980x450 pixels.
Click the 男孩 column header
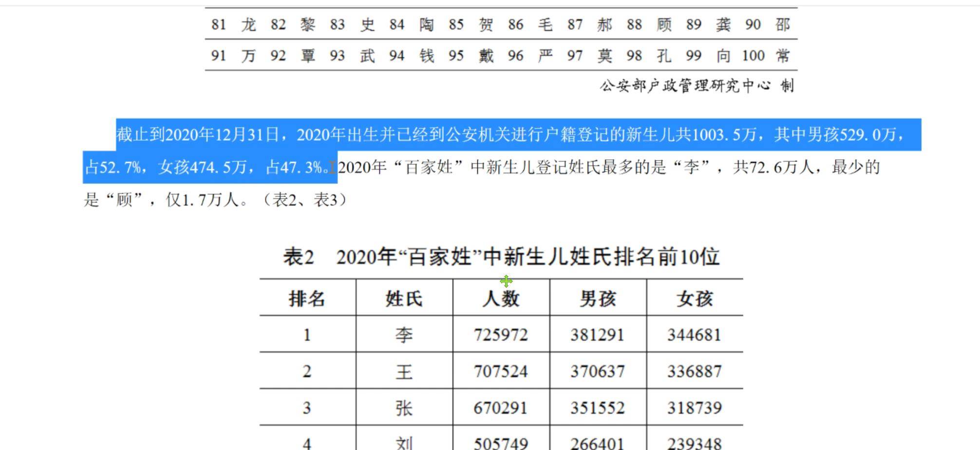point(598,299)
